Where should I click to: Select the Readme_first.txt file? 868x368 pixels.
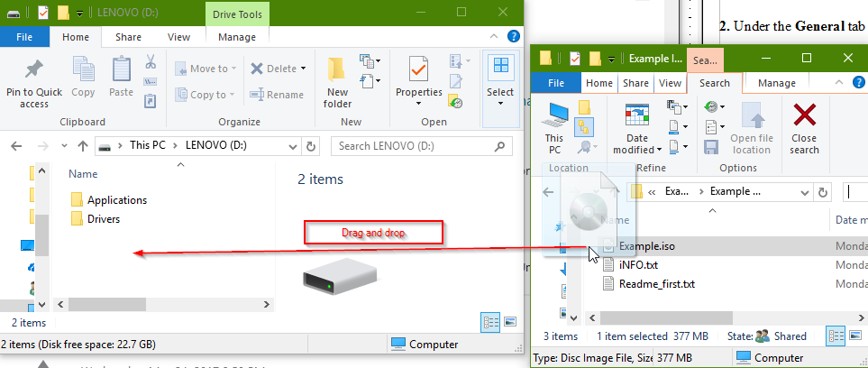[x=656, y=284]
